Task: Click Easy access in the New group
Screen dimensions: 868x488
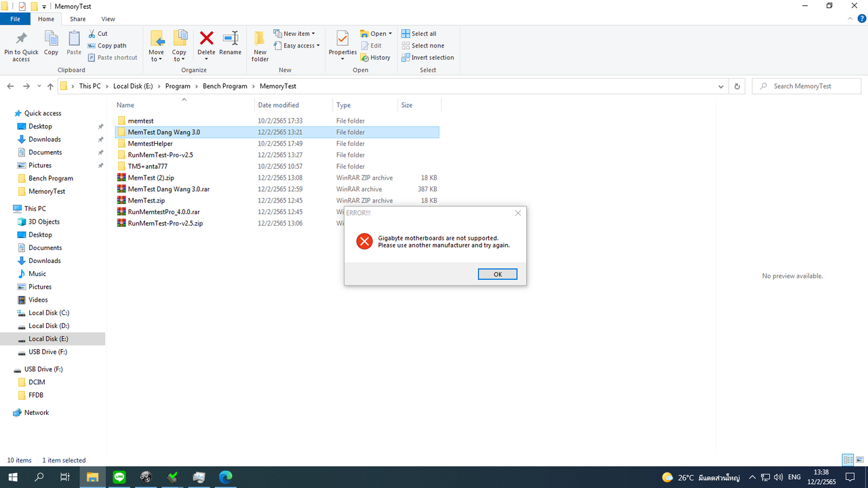Action: click(x=297, y=45)
